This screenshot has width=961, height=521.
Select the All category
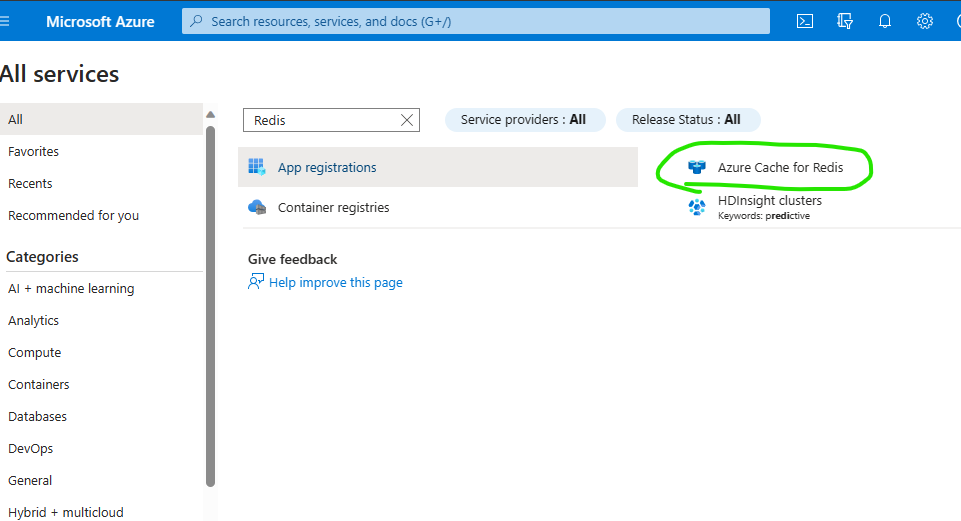tap(101, 119)
